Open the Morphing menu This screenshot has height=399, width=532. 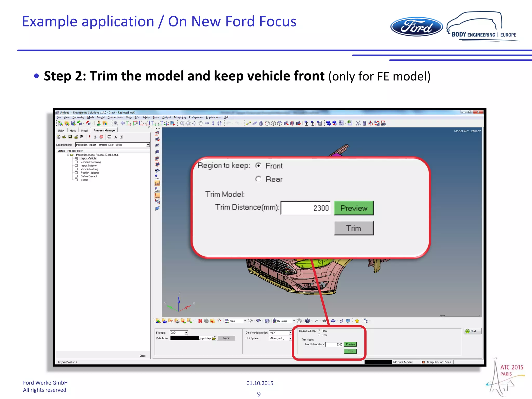(x=180, y=117)
